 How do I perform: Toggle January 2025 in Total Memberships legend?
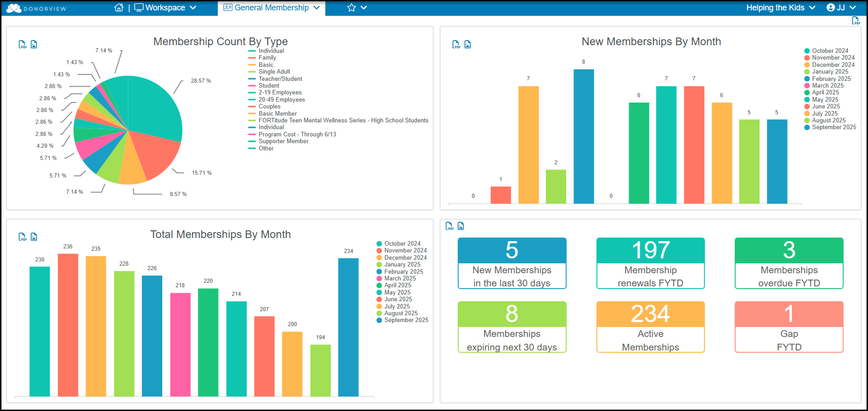click(x=399, y=265)
